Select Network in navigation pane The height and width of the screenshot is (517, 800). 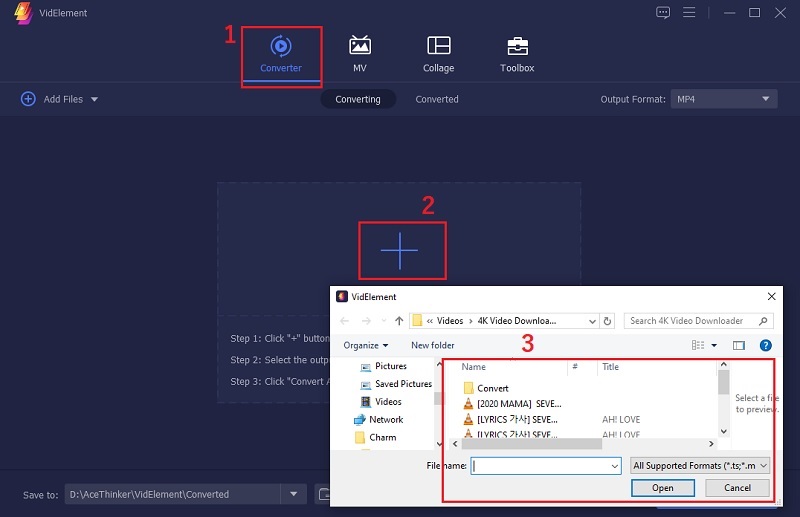(378, 420)
